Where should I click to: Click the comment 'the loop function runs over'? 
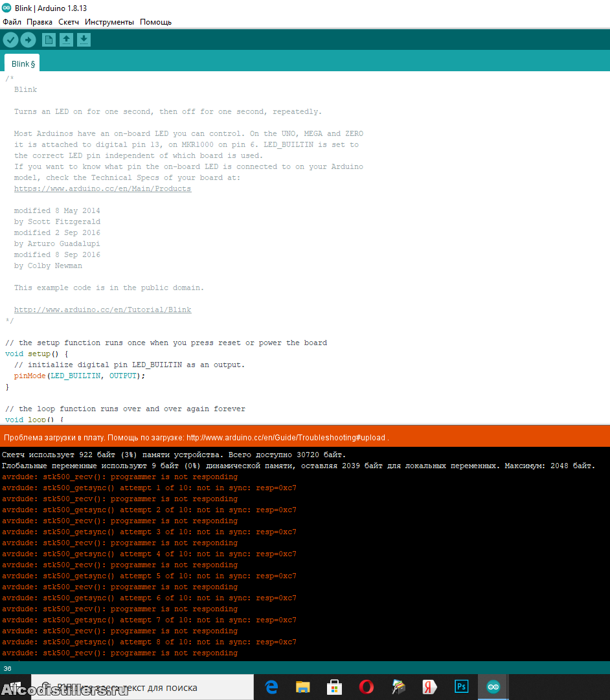pyautogui.click(x=125, y=409)
